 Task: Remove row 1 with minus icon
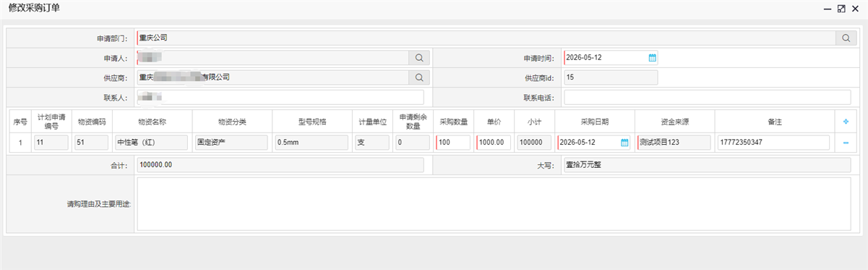(846, 143)
